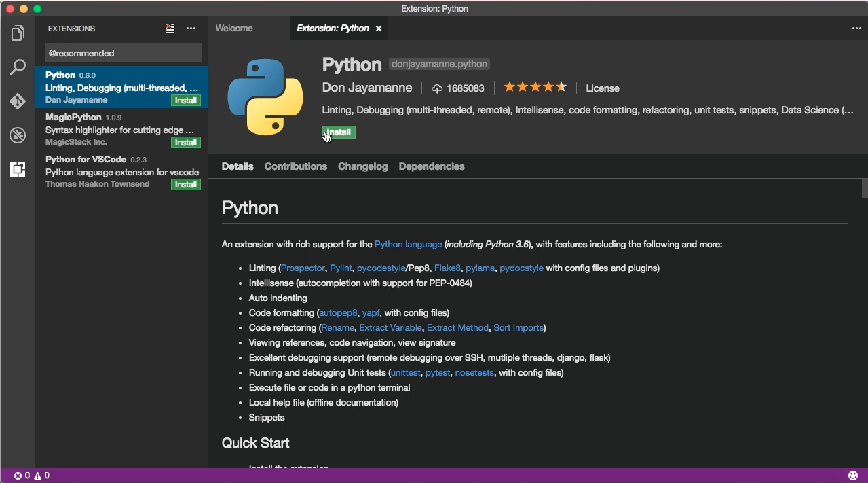Screen dimensions: 868x483
Task: Switch to the Welcome tab
Action: tap(234, 29)
